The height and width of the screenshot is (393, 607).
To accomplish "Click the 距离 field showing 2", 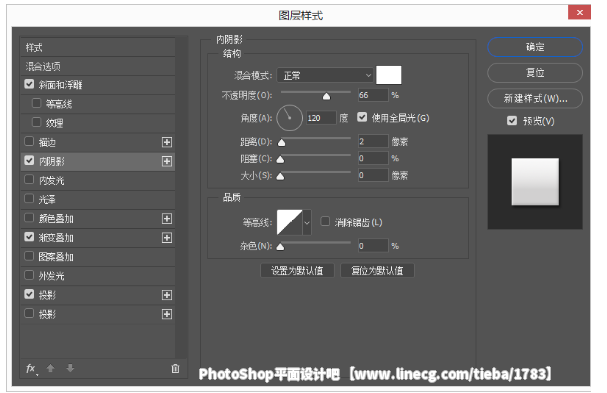I will click(x=373, y=141).
